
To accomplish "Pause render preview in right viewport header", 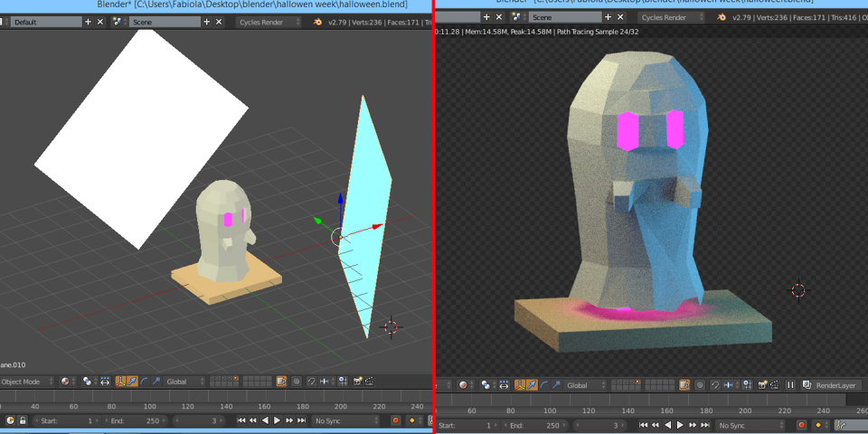I will (x=790, y=385).
